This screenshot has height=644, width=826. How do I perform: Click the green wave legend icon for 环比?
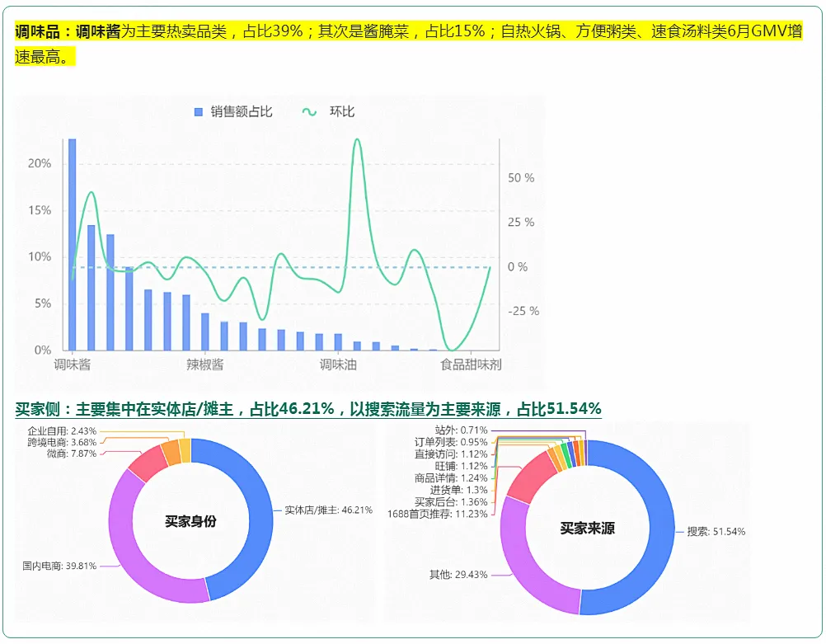[x=310, y=112]
